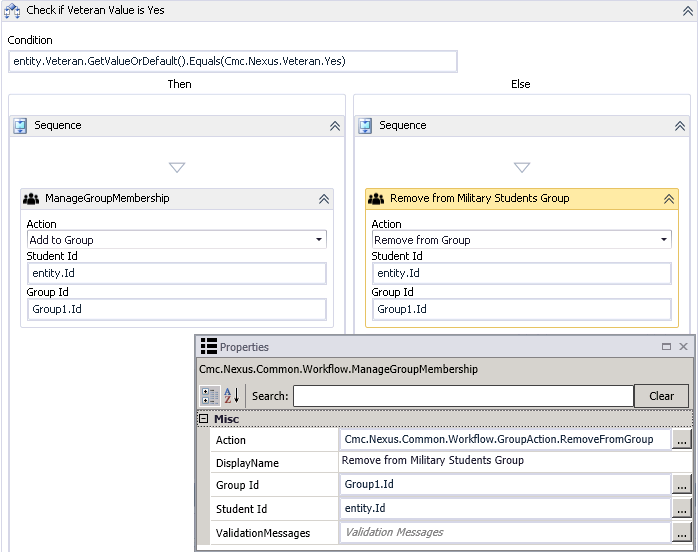
Task: Collapse the Else branch Sequence
Action: [x=680, y=126]
